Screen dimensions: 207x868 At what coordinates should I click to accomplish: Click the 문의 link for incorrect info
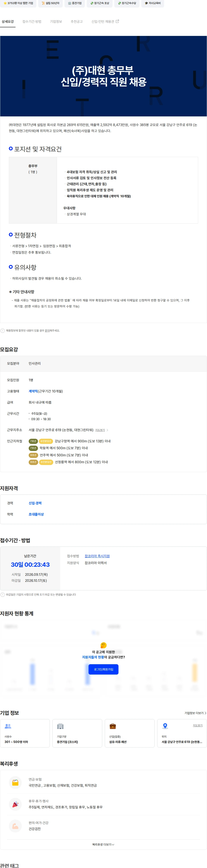[x=47, y=331]
